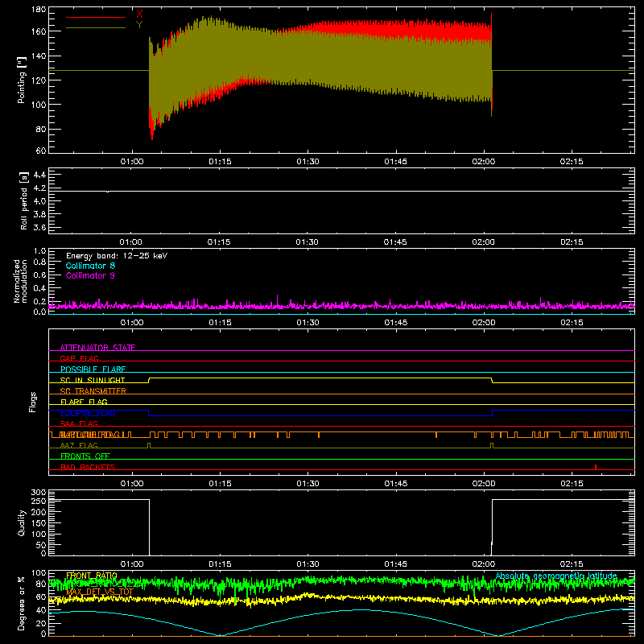The width and height of the screenshot is (644, 644).
Task: Click the 'Pointing' axis title
Action: coord(22,80)
